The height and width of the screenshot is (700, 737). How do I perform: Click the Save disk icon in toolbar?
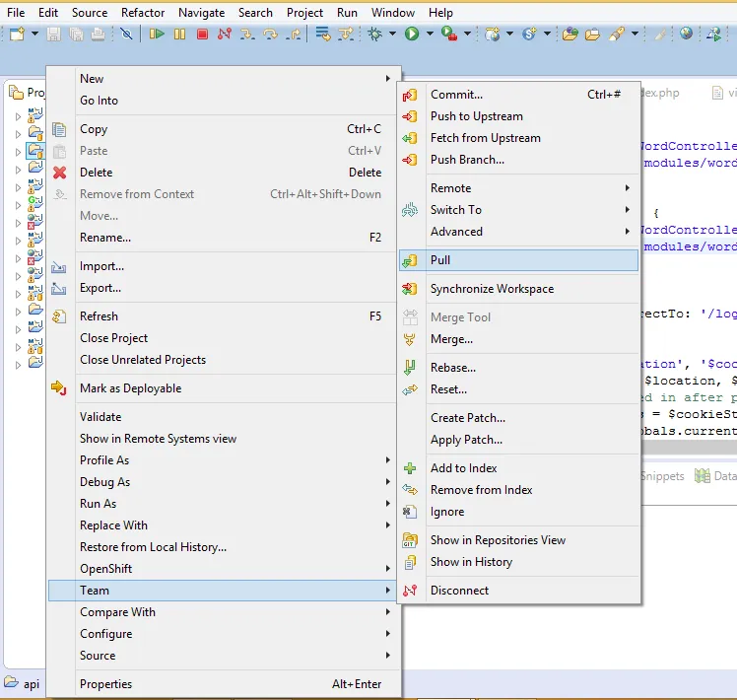click(x=53, y=35)
